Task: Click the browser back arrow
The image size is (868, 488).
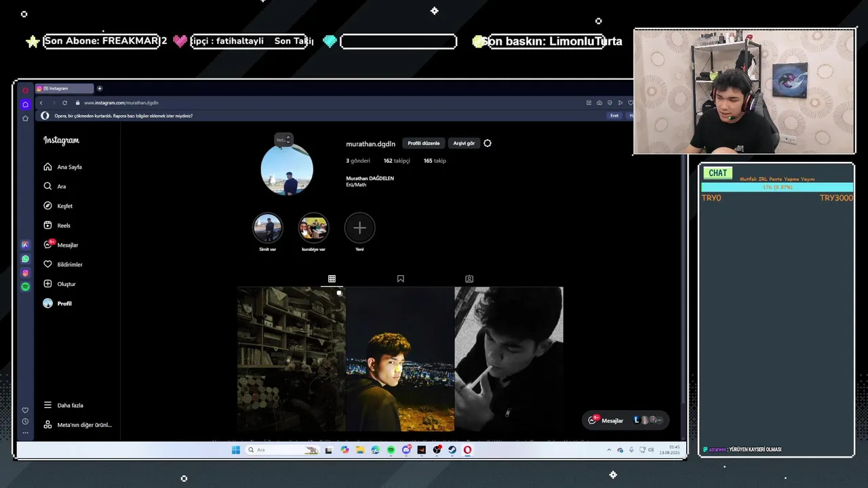Action: pyautogui.click(x=41, y=102)
